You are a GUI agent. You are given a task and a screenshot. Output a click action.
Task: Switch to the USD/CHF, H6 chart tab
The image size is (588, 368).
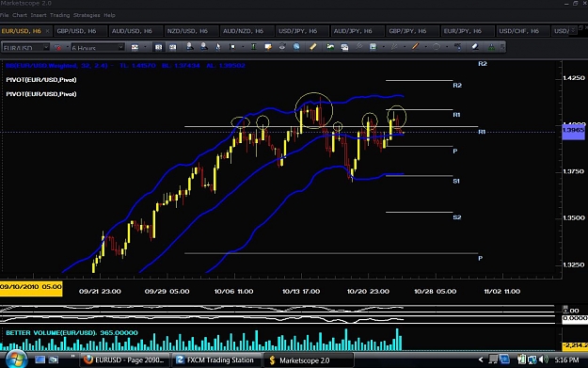coord(523,31)
